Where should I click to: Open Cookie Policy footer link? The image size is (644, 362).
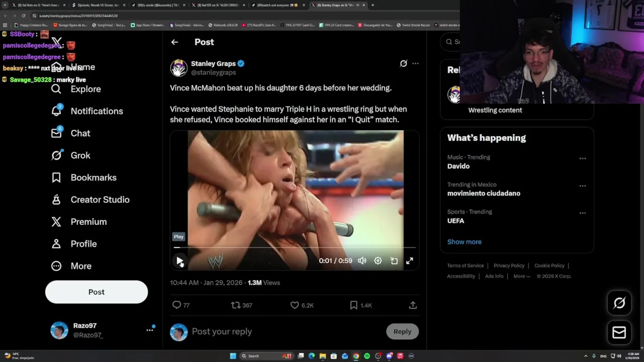pos(549,265)
